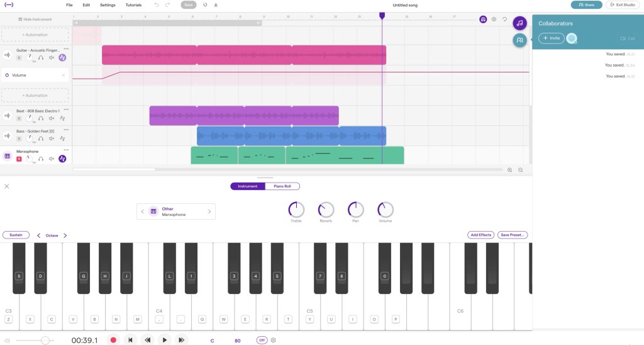Screen dimensions: 644x345
Task: Click the Add Effects button
Action: (481, 235)
